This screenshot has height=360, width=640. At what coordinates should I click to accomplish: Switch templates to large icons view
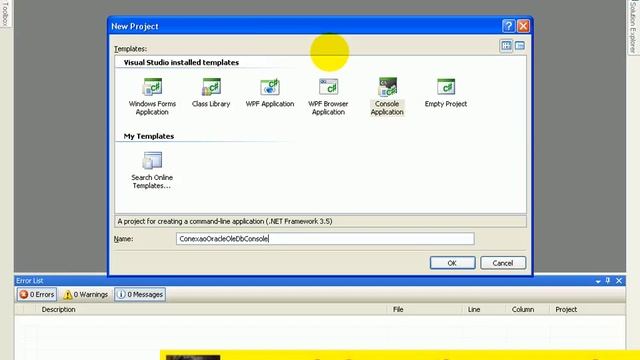point(506,46)
